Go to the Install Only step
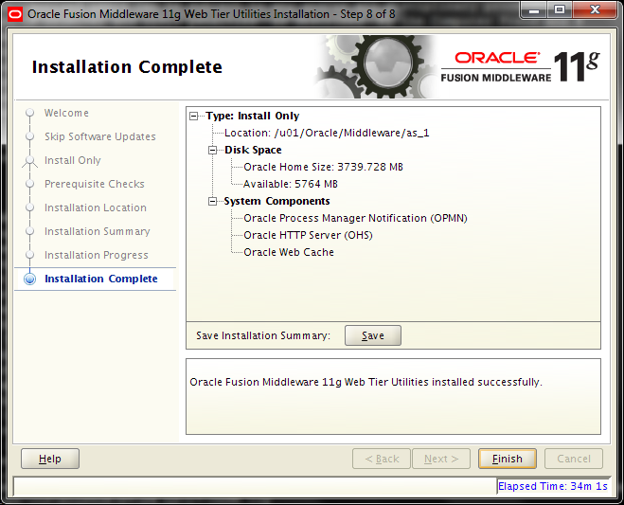The width and height of the screenshot is (624, 505). (x=72, y=160)
